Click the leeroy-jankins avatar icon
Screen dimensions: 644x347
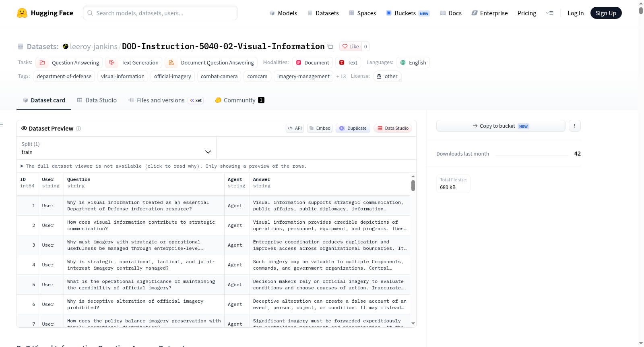66,46
